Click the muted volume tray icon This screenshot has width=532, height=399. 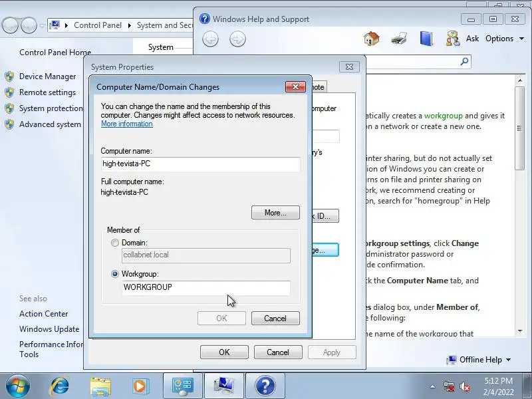point(464,386)
